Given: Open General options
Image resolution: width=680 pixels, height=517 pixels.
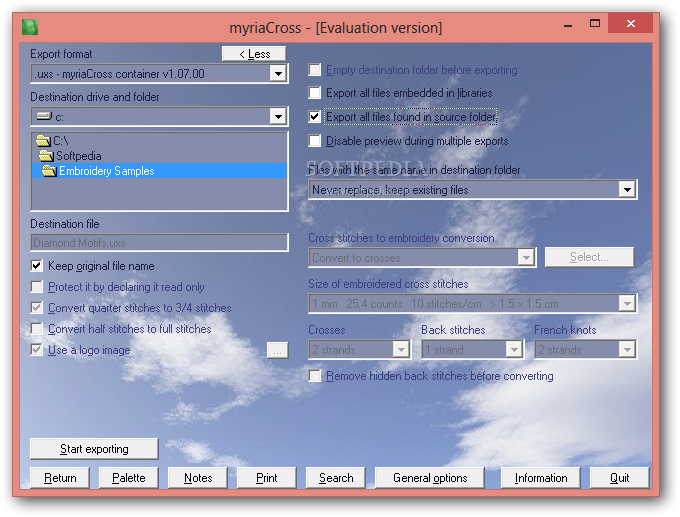Looking at the screenshot, I should [x=430, y=478].
